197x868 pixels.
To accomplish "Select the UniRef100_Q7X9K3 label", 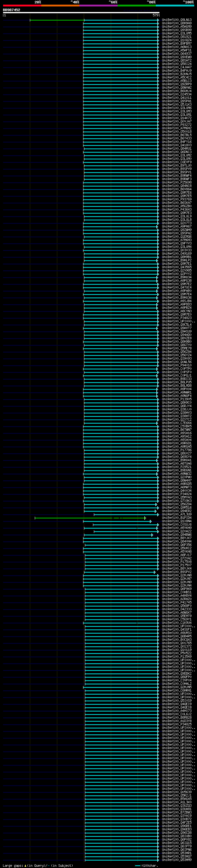I will 177,501.
